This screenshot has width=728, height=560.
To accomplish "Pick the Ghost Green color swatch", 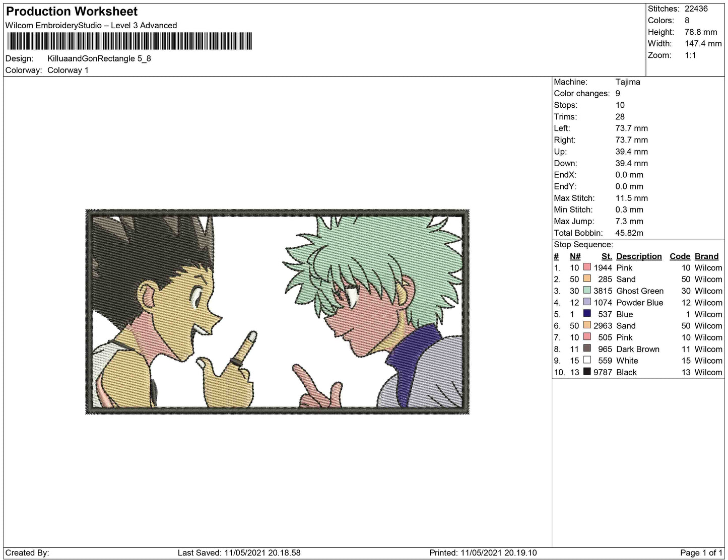I will coord(587,291).
